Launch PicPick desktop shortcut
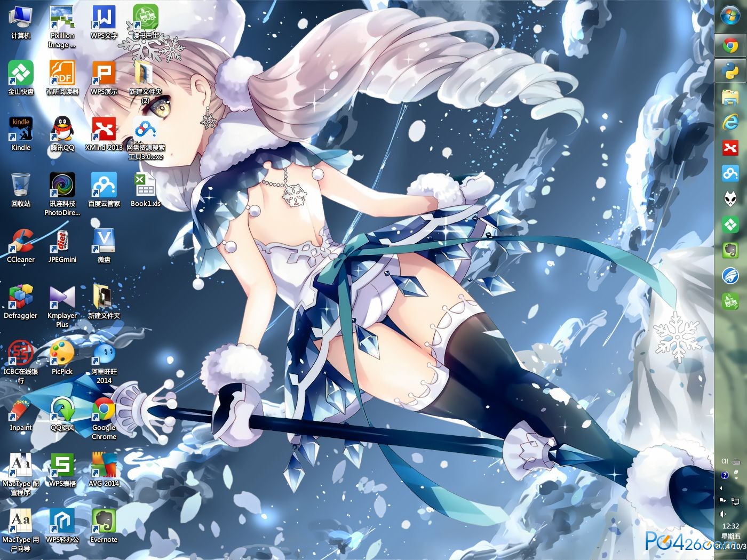The image size is (747, 560). (x=62, y=358)
